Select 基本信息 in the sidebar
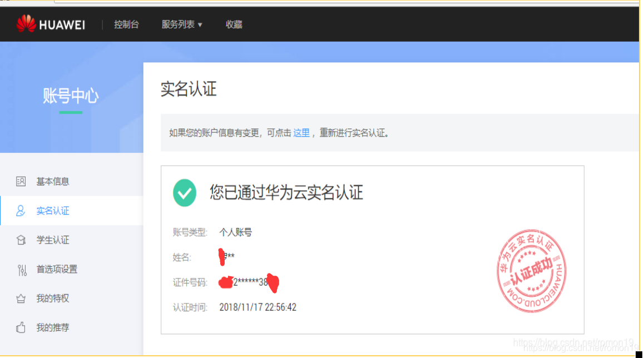 coord(53,181)
